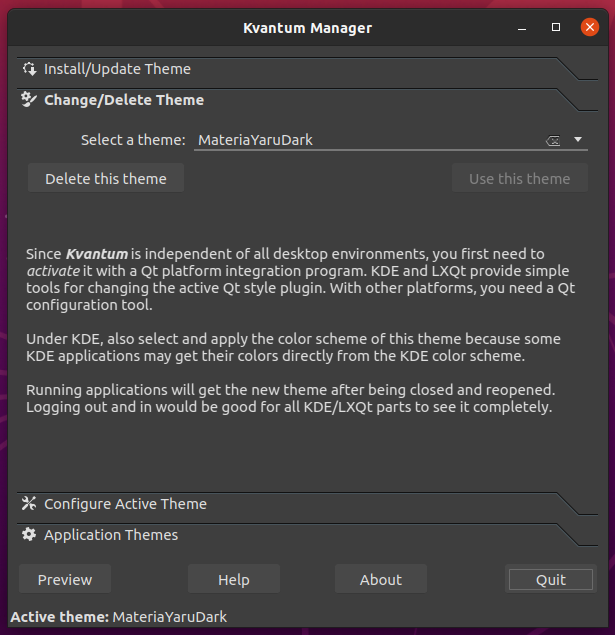
Task: Open Kvantum Help
Action: point(234,579)
